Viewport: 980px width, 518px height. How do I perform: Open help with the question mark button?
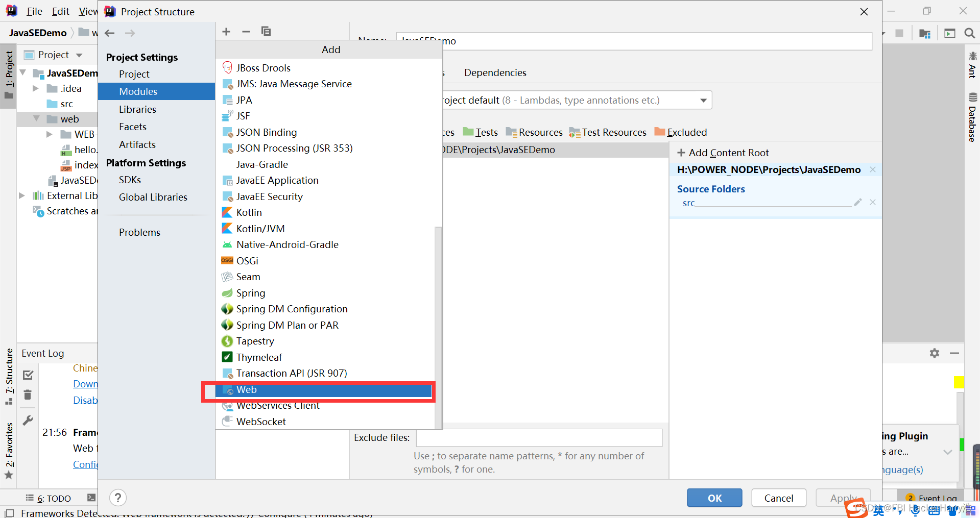(x=118, y=498)
